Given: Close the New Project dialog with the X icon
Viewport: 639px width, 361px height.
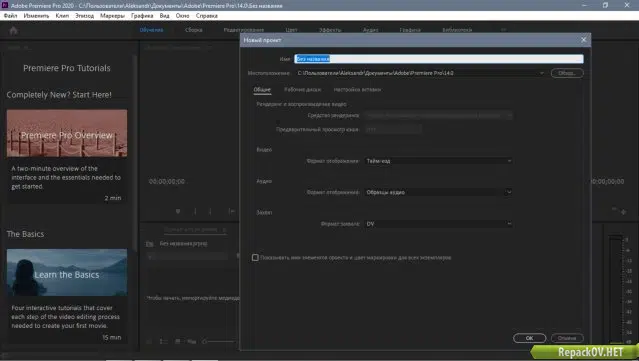Looking at the screenshot, I should (584, 40).
